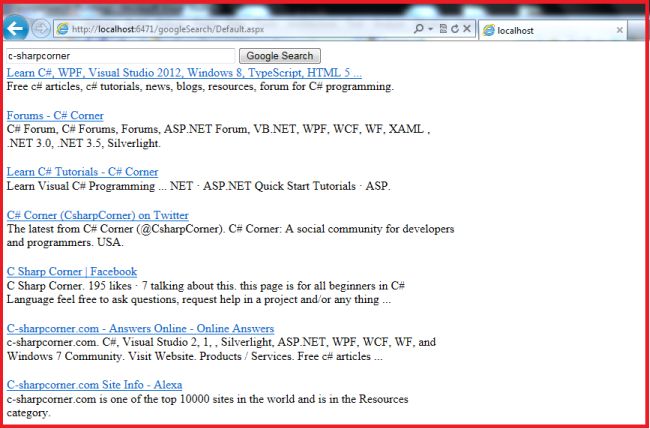
Task: Open 'C# Corner (CsharpCorner) on Twitter' link
Action: click(x=97, y=215)
